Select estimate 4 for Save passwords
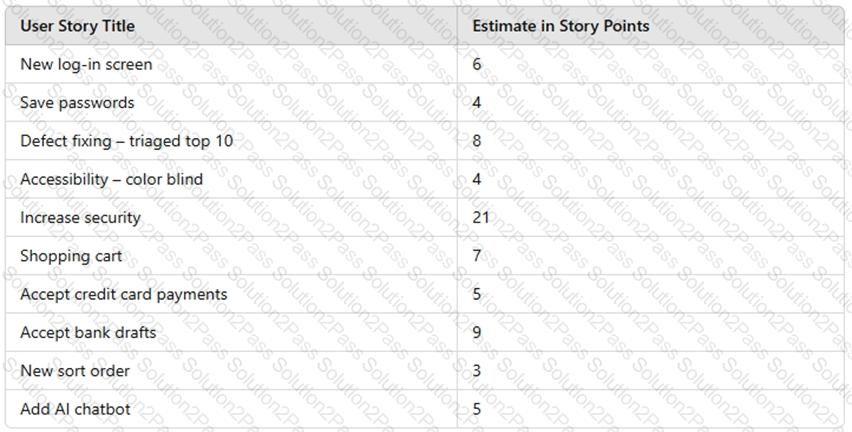 coord(477,103)
